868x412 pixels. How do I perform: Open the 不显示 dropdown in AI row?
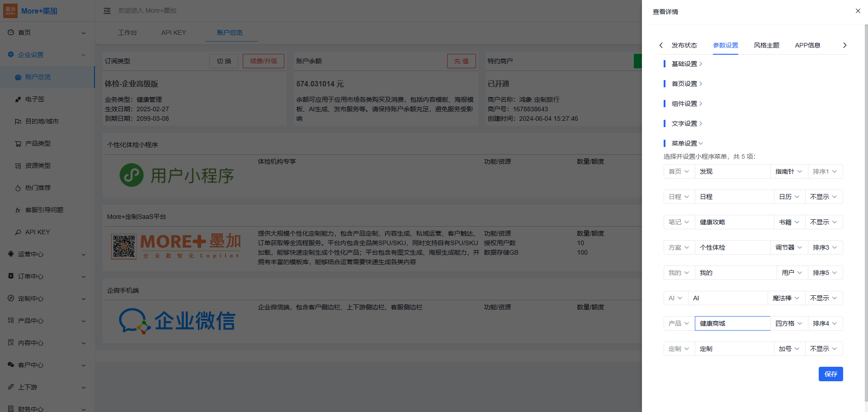823,298
